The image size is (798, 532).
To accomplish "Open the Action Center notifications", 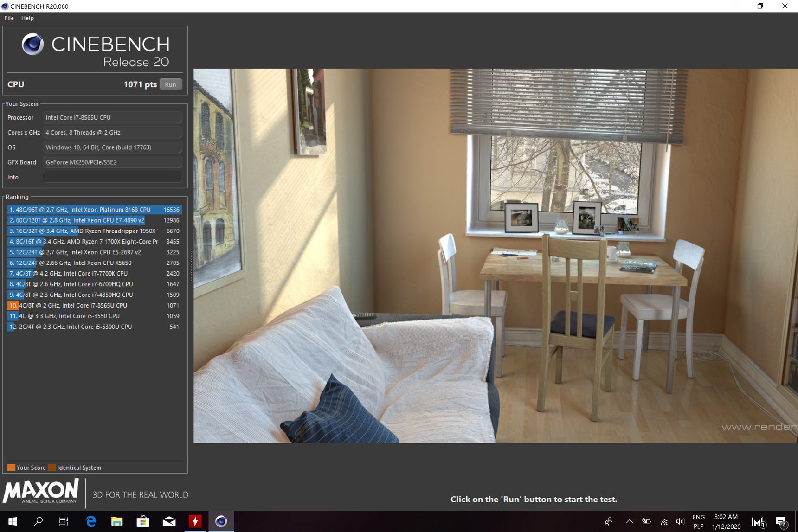I will click(781, 522).
